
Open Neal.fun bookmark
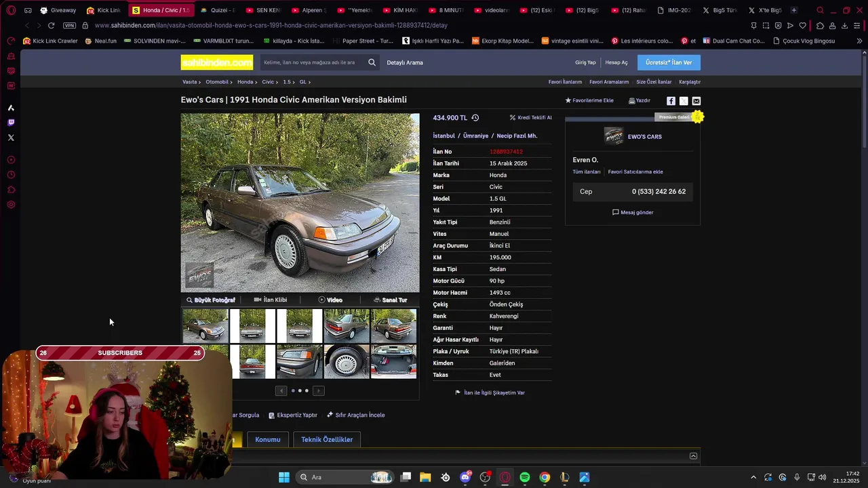[101, 41]
